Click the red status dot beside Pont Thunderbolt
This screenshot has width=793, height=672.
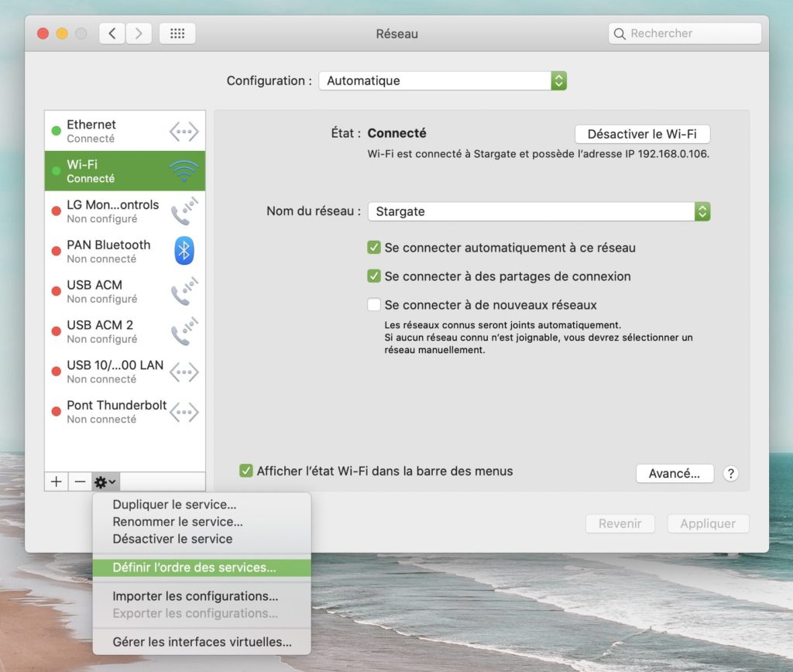click(x=56, y=412)
